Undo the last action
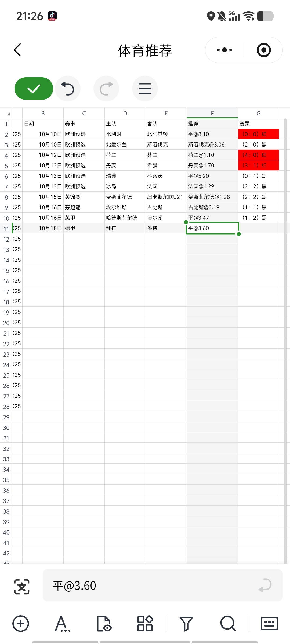This screenshot has height=644, width=290. [68, 89]
